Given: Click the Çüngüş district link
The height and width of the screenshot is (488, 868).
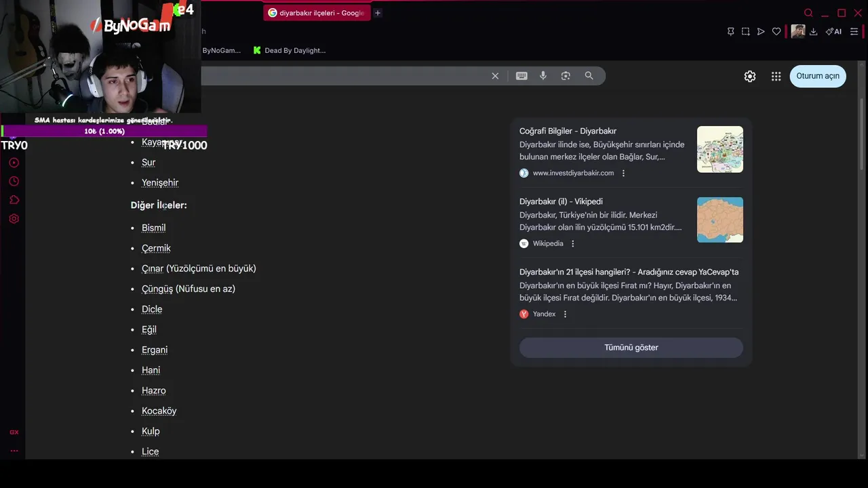Looking at the screenshot, I should [x=157, y=289].
